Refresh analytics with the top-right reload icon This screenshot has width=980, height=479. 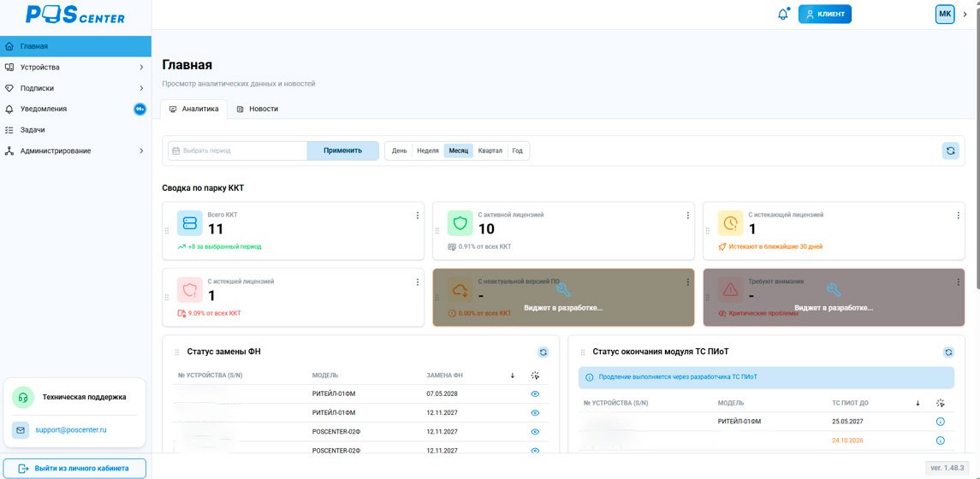coord(951,151)
